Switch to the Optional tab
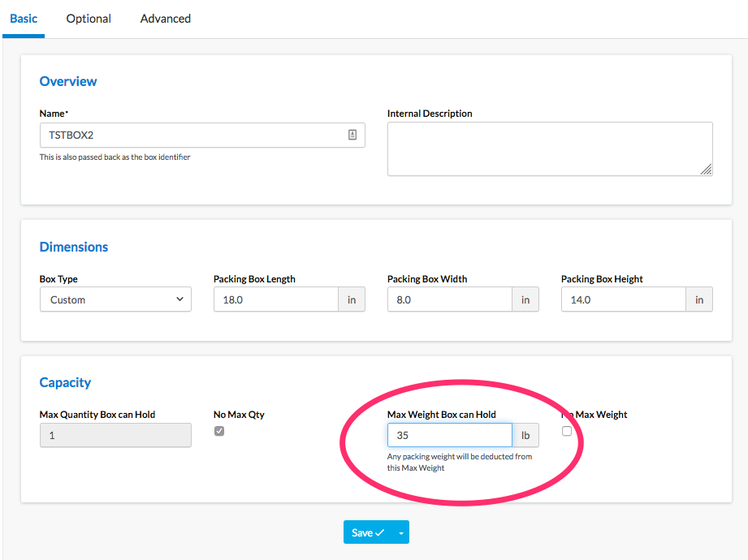This screenshot has width=748, height=560. [89, 19]
